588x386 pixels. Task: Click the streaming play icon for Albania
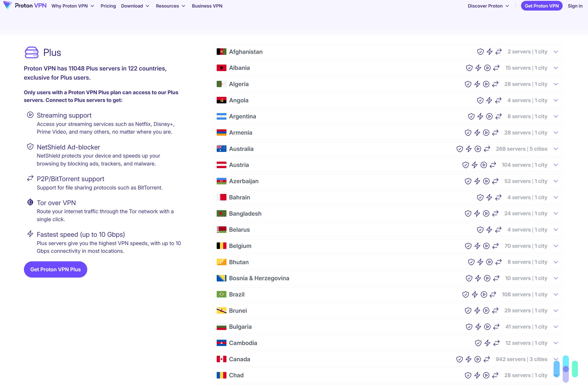[x=487, y=67]
